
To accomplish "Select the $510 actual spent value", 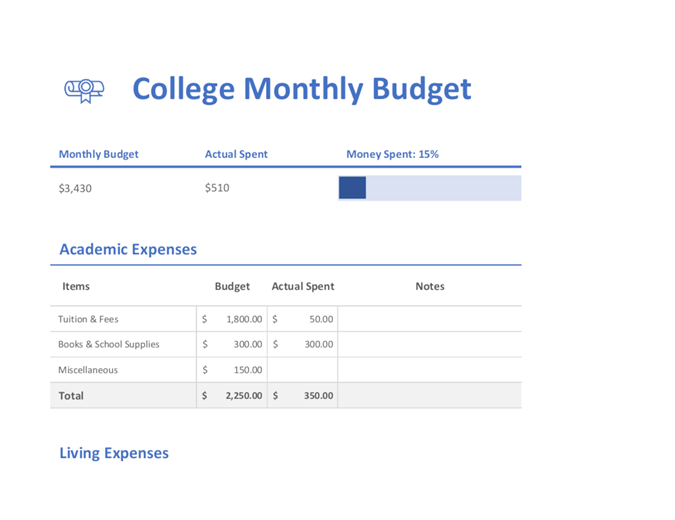I will click(217, 188).
